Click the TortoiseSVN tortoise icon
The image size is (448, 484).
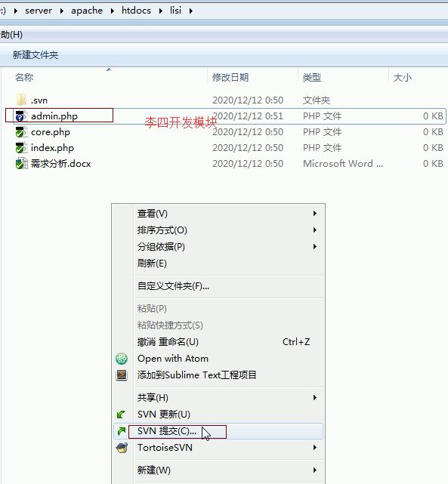[x=122, y=448]
